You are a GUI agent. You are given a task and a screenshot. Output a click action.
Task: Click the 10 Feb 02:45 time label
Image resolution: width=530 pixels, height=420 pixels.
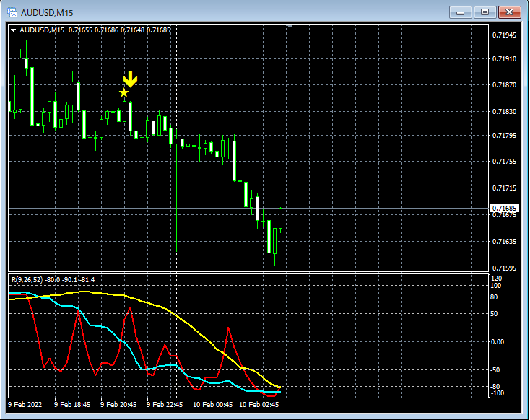tap(259, 405)
